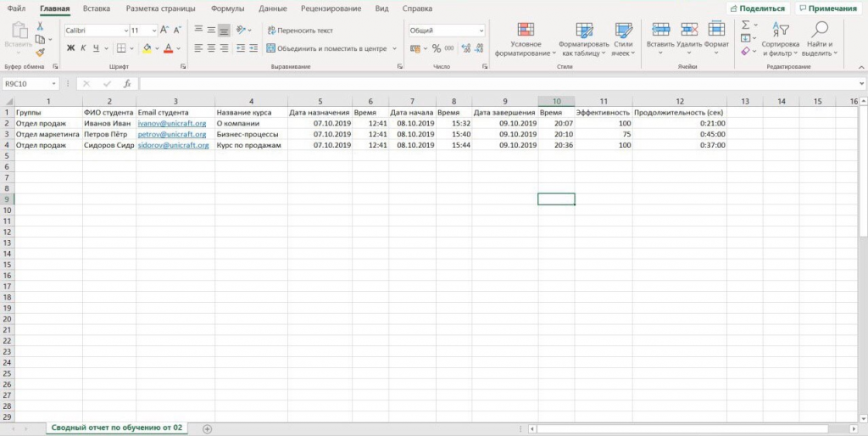Screen dimensions: 868x436
Task: Click the AutoSum sigma icon
Action: (746, 25)
